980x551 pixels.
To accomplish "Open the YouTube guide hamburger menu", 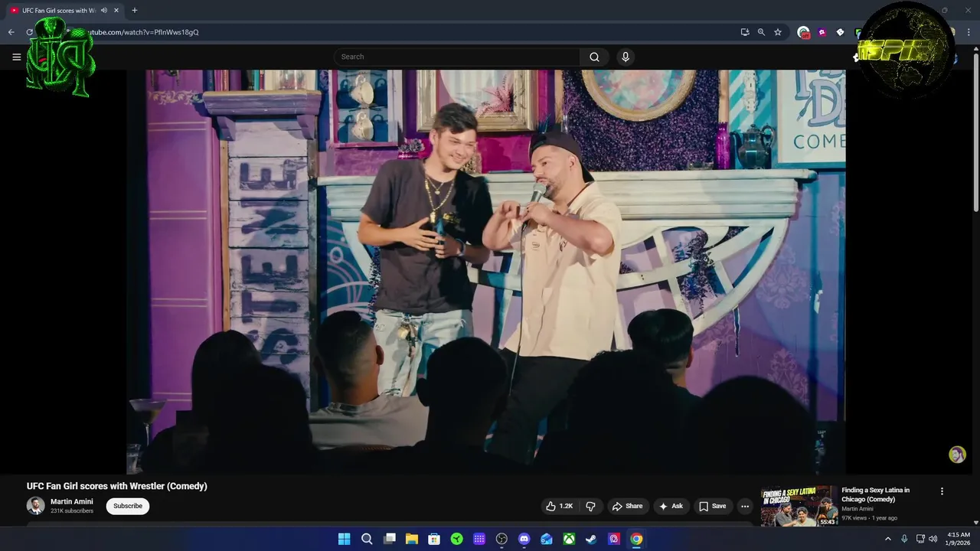I will [x=16, y=57].
